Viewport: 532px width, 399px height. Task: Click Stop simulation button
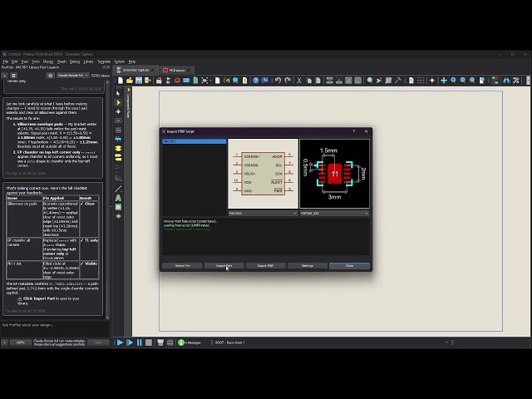149,342
